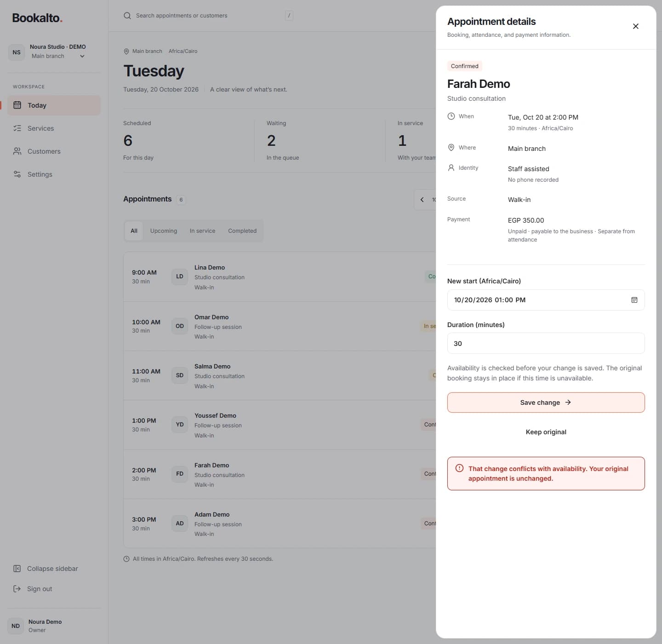Click the Services checklist icon
Viewport: 662px width, 644px height.
point(17,128)
